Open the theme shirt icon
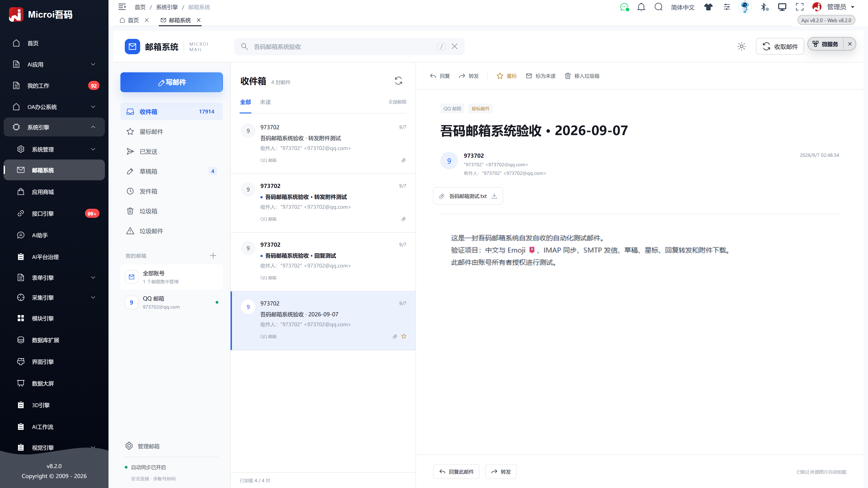 pos(708,7)
